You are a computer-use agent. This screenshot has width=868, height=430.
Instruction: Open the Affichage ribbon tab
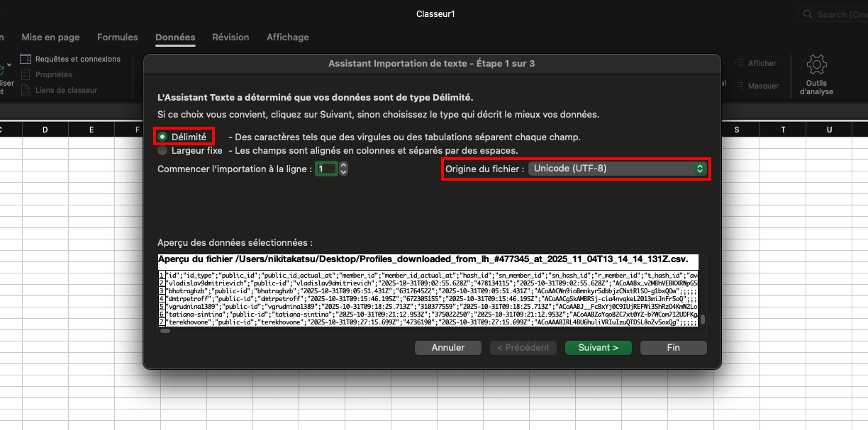pyautogui.click(x=287, y=37)
